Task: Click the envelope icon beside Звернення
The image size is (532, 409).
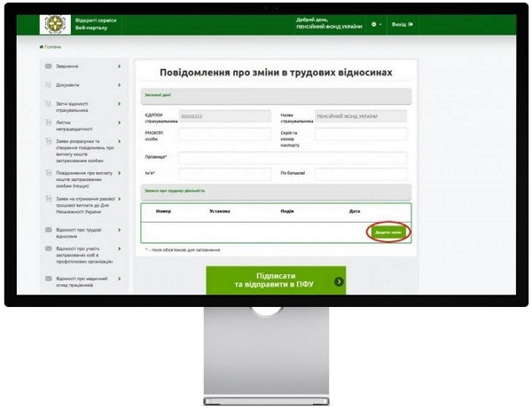Action: [x=49, y=66]
